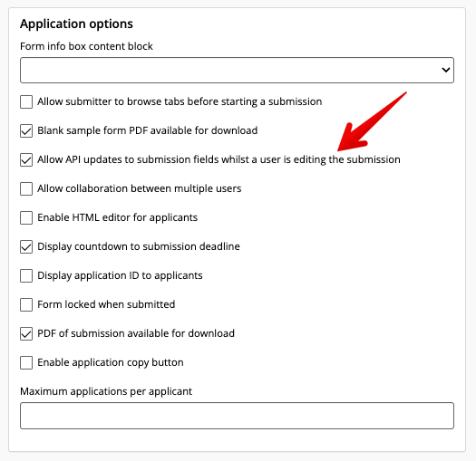Disable Allow API updates to submission fields
This screenshot has height=461, width=476.
point(26,159)
